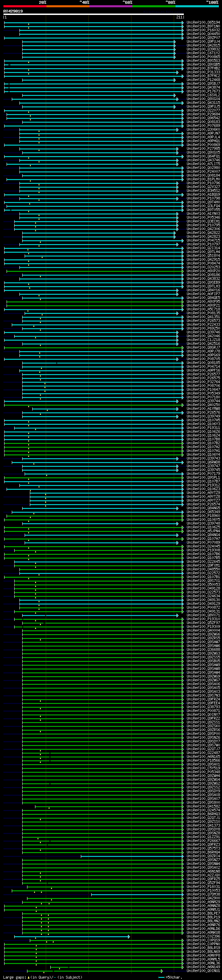Select hit label UniRef100_Q9ZP07
Screen dimensions: 222x980
click(x=203, y=38)
